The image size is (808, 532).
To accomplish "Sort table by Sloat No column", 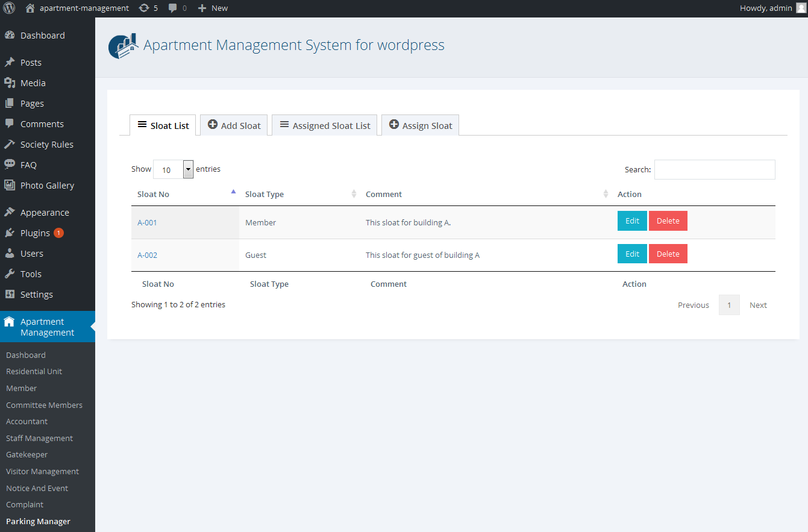I will (185, 194).
